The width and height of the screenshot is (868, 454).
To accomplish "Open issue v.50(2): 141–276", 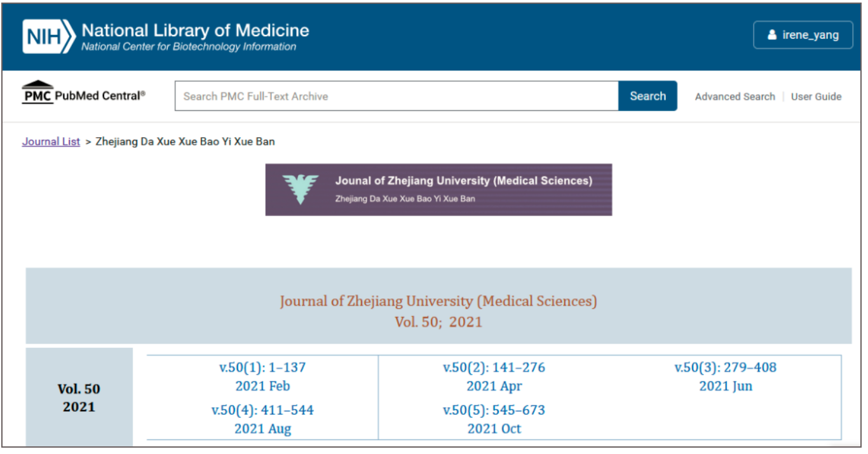I will 494,368.
